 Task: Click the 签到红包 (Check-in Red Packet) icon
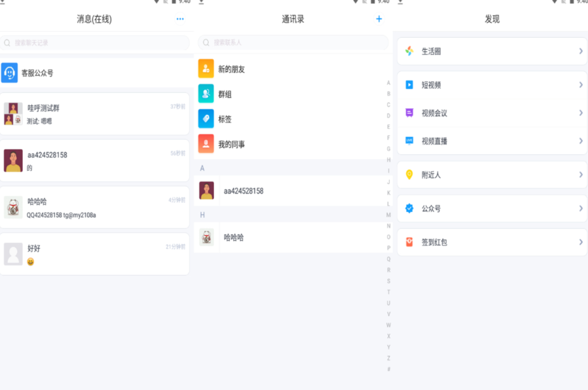coord(409,242)
